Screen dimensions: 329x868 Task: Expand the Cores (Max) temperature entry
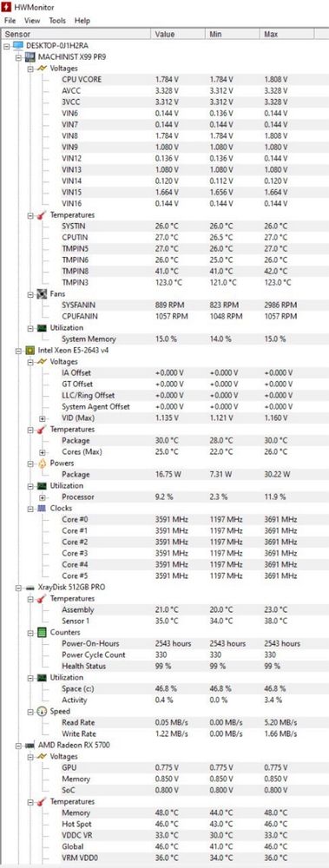[42, 451]
